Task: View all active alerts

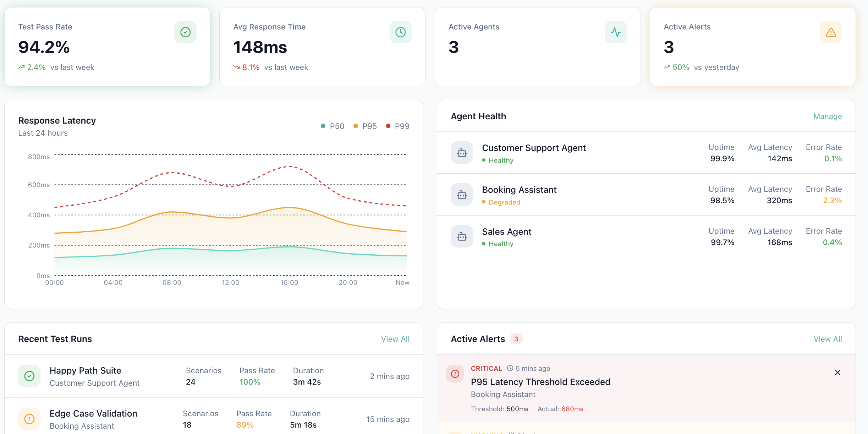Action: (828, 339)
